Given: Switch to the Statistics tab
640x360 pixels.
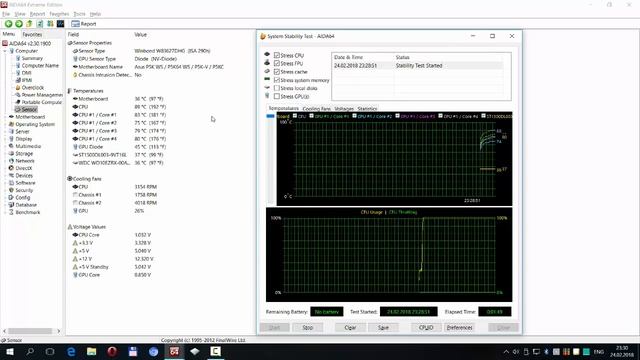Looking at the screenshot, I should coord(367,109).
